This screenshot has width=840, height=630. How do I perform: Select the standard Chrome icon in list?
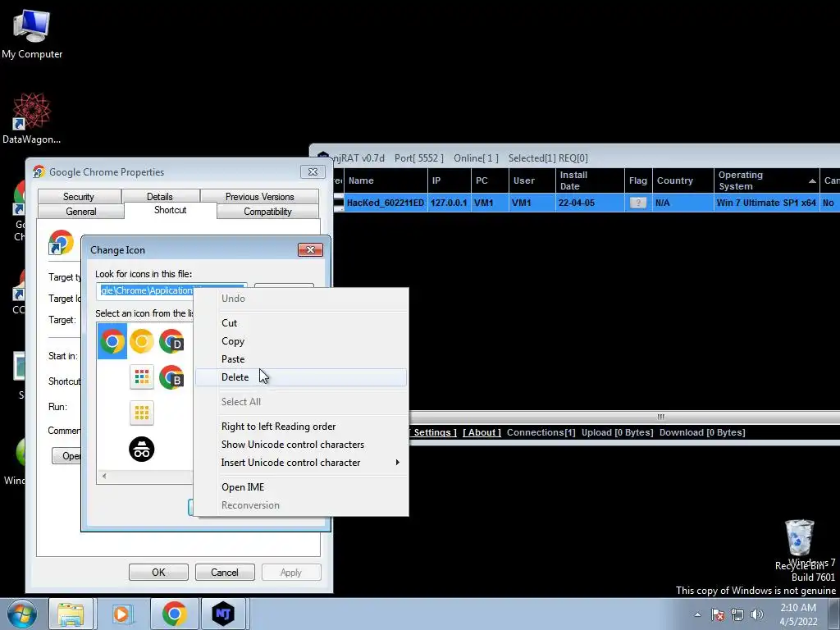point(112,341)
